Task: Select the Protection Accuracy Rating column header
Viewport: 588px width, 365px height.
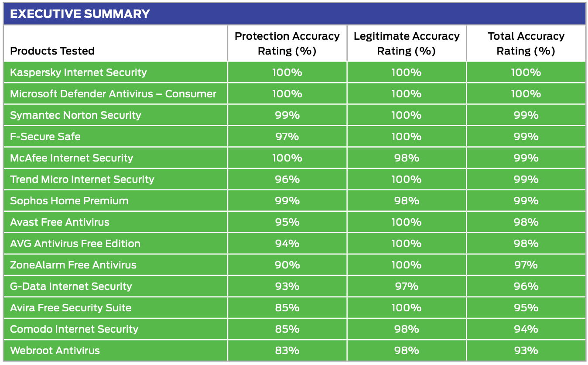Action: click(287, 43)
